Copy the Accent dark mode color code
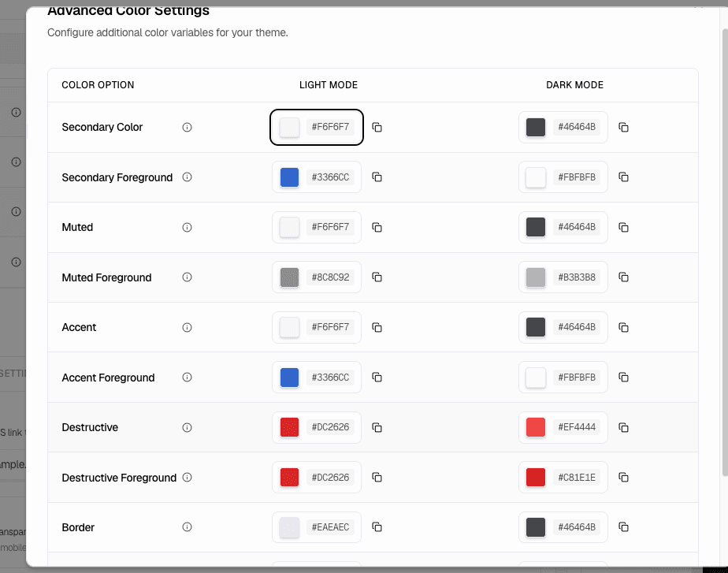Viewport: 728px width, 573px height. pos(623,327)
